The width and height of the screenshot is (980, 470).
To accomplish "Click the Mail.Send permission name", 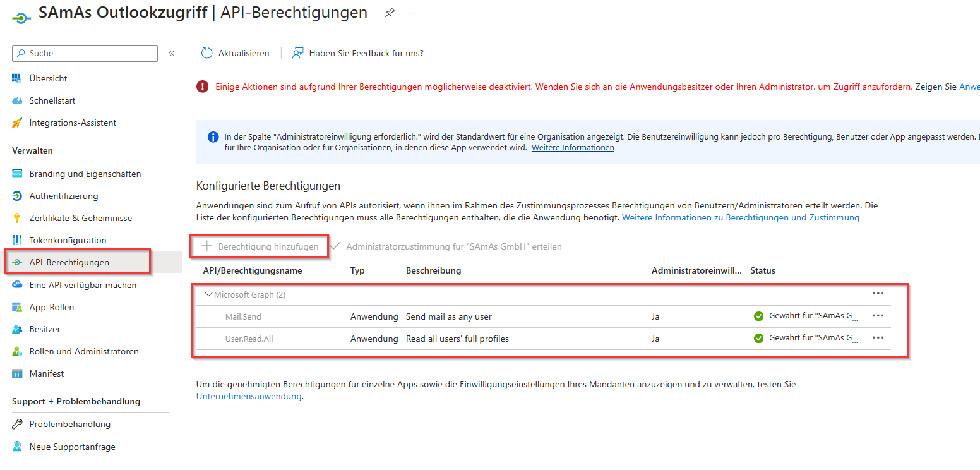I will point(243,316).
